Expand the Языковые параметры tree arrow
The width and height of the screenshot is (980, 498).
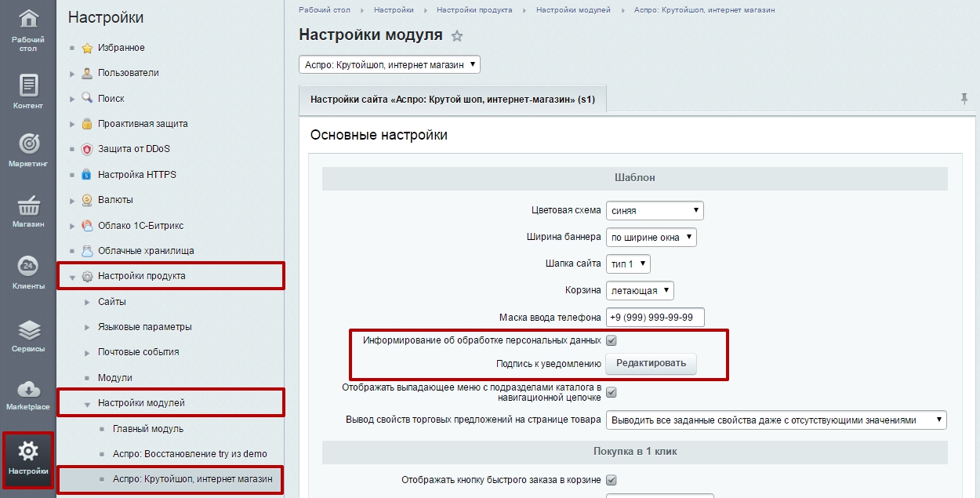pyautogui.click(x=87, y=327)
